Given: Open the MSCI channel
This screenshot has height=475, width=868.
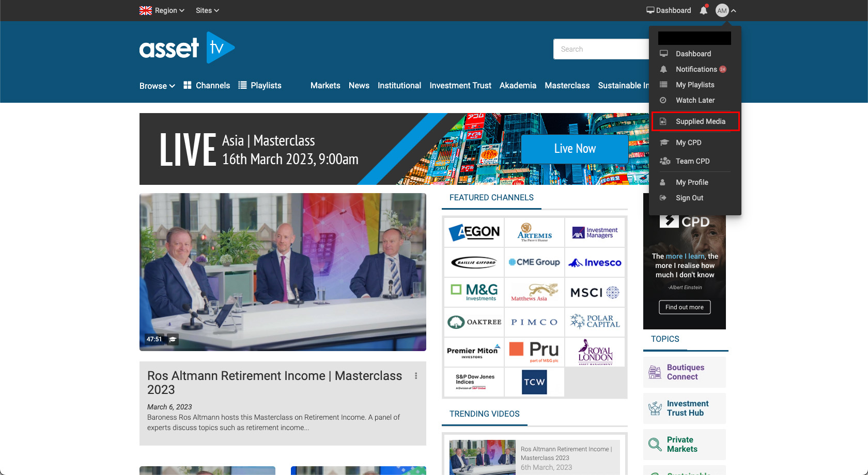Looking at the screenshot, I should point(595,292).
